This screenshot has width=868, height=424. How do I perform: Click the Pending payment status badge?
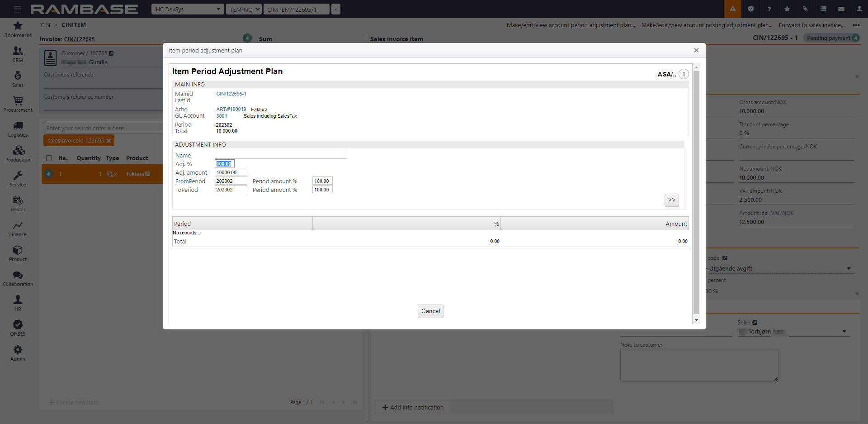click(831, 38)
